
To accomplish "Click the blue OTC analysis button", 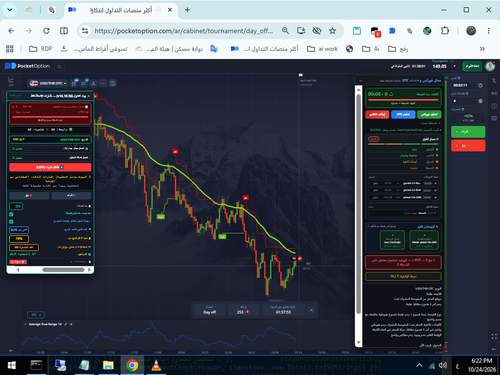I will (x=403, y=114).
